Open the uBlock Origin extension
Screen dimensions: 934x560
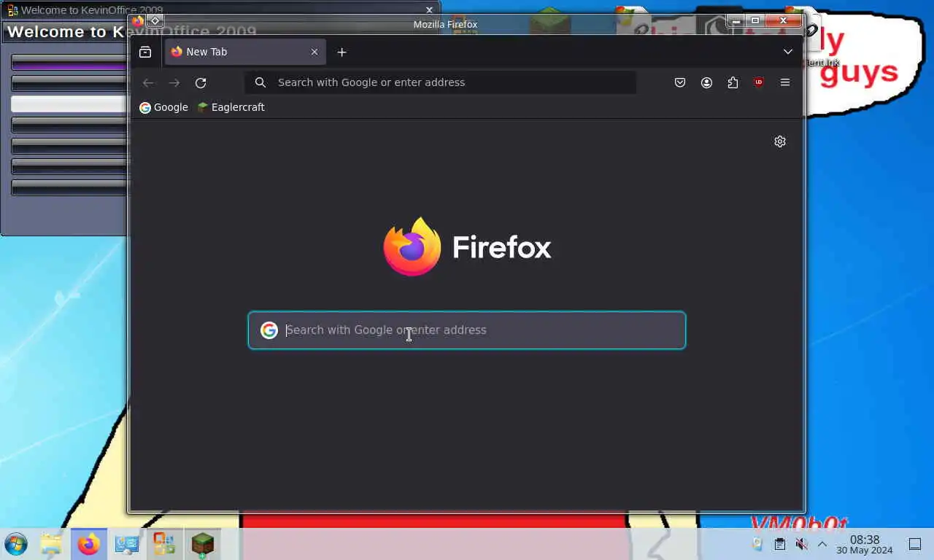click(759, 82)
